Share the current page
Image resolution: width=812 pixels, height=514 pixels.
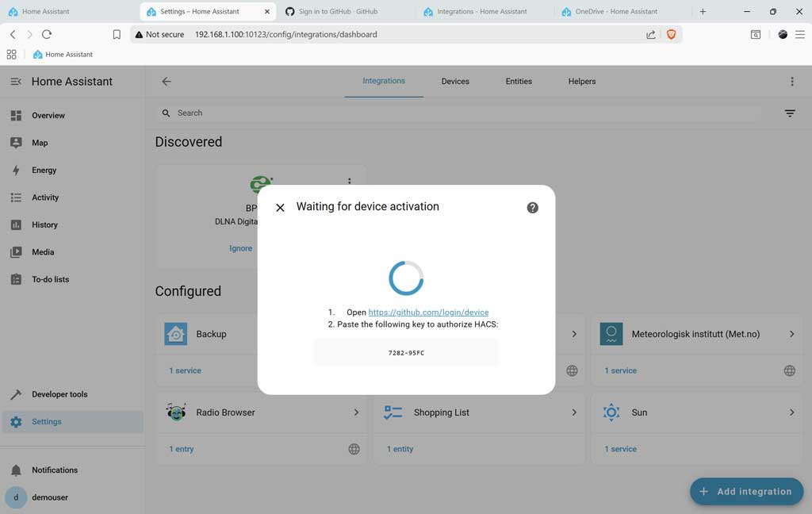click(651, 34)
